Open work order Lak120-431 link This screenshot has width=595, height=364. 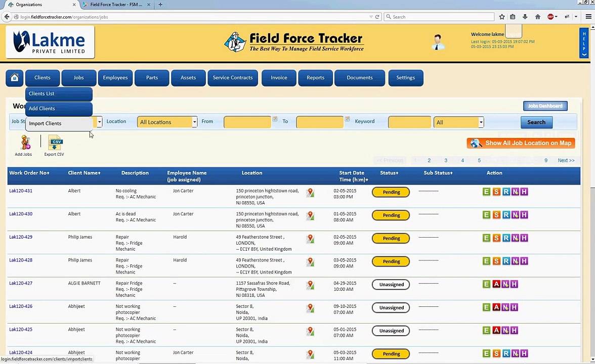(21, 191)
